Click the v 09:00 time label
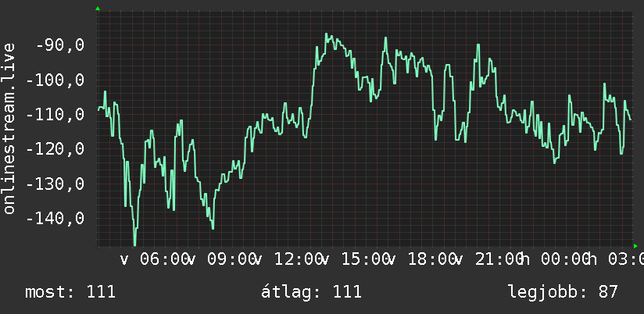This screenshot has width=644, height=314. tap(223, 259)
